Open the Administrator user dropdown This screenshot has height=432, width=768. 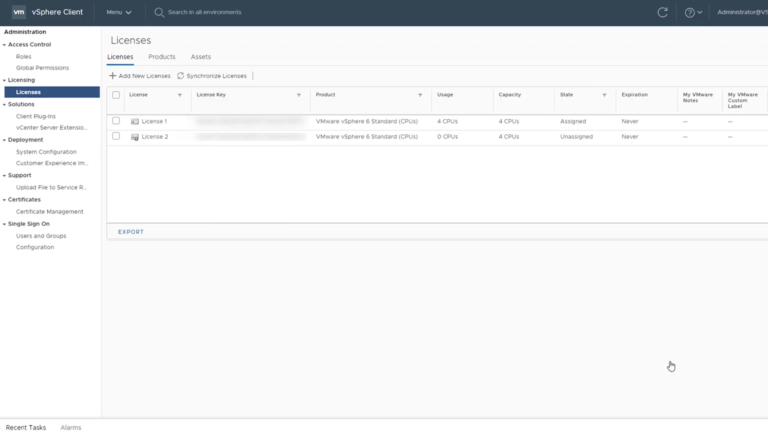click(742, 12)
